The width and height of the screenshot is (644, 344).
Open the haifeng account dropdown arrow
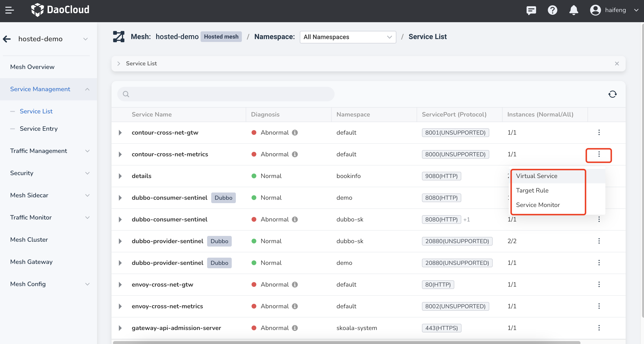[x=636, y=10]
